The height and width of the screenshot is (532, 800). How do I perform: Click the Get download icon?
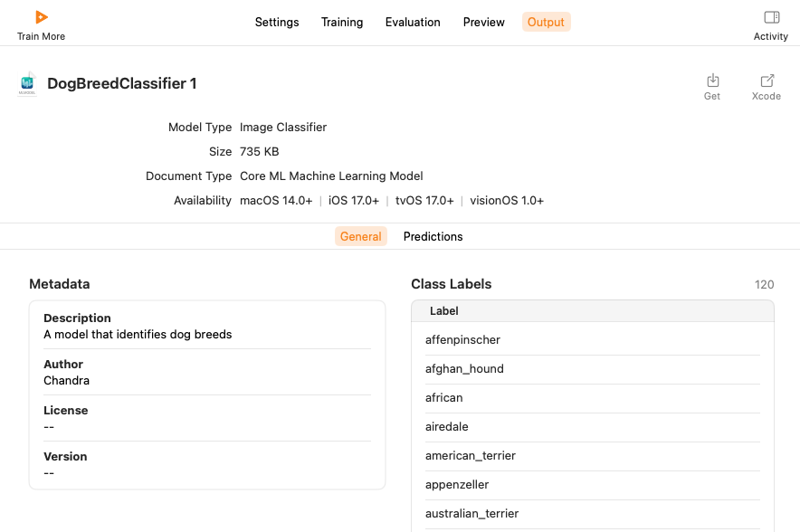coord(712,81)
